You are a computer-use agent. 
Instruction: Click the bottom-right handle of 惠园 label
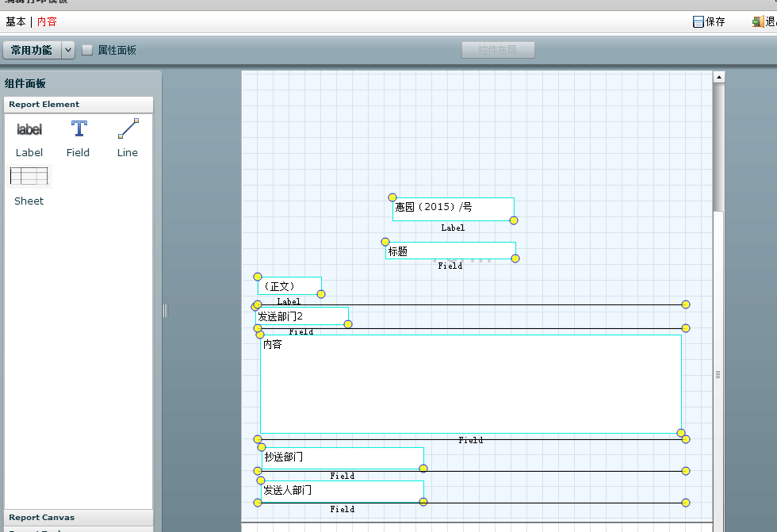click(514, 220)
